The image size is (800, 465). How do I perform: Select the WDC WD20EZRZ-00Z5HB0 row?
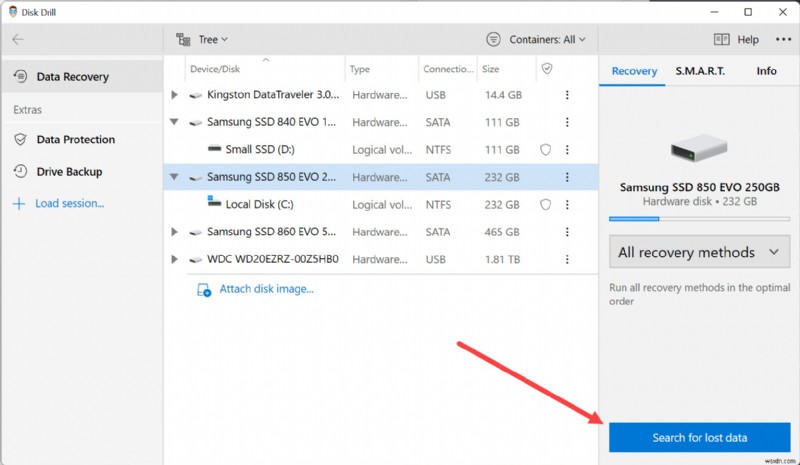tap(381, 259)
